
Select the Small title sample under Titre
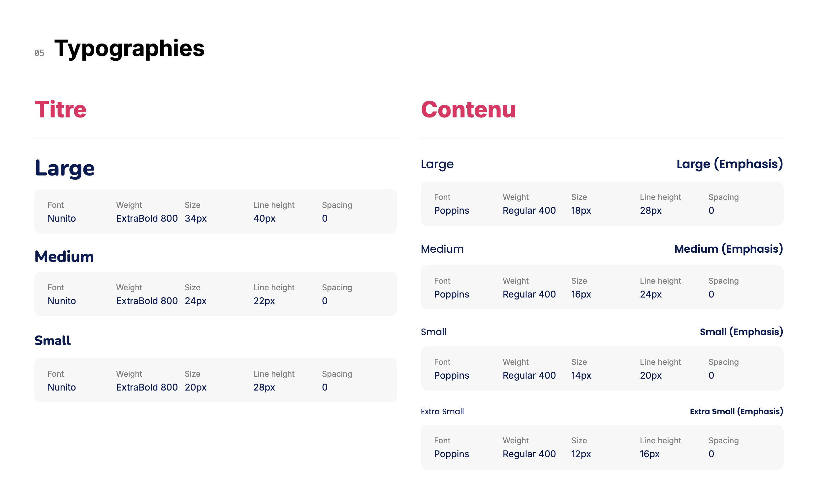[52, 340]
